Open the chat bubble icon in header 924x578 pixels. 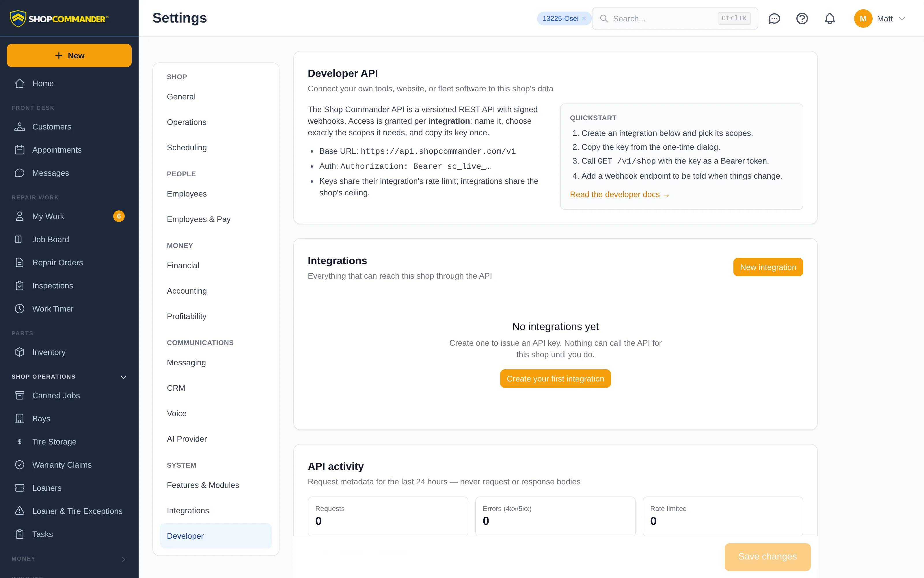(x=774, y=18)
